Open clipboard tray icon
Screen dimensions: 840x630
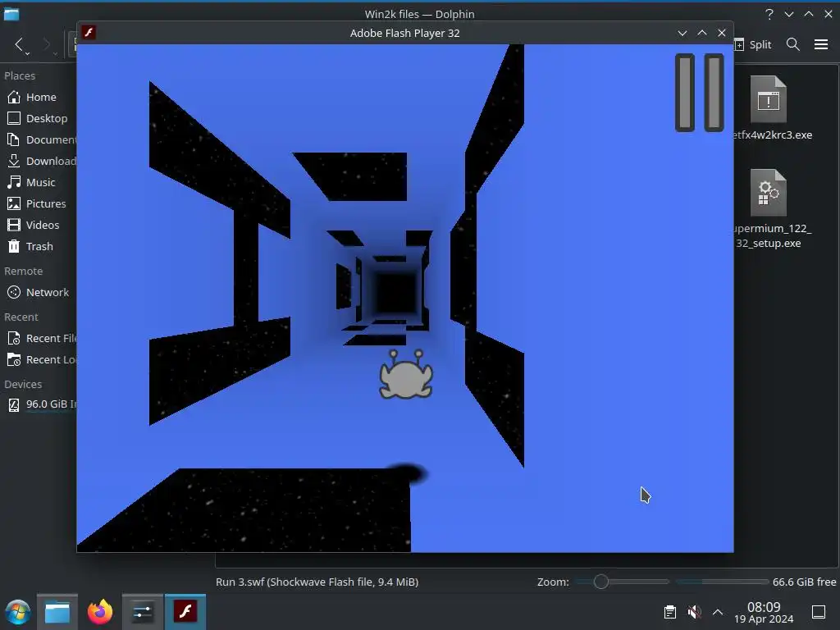669,612
